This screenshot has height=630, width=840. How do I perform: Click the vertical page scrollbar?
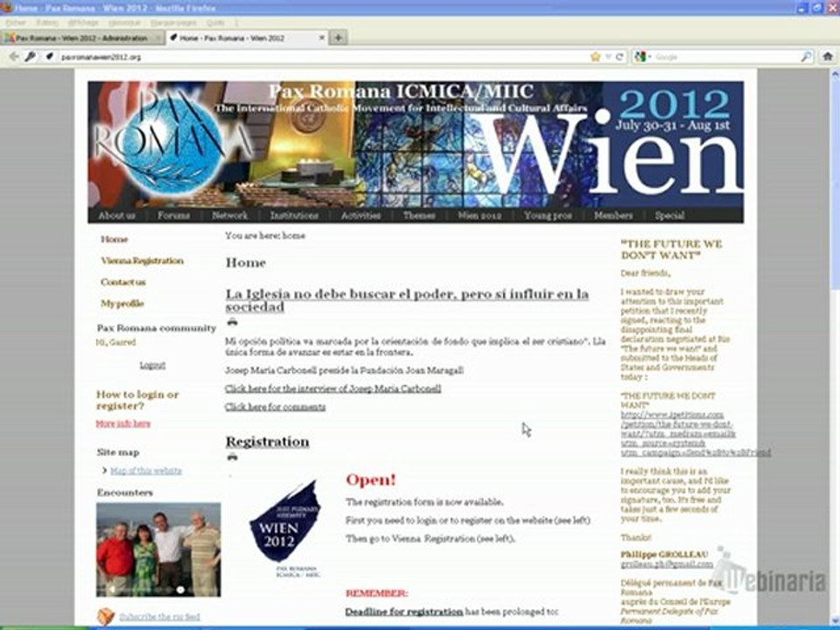tap(835, 348)
